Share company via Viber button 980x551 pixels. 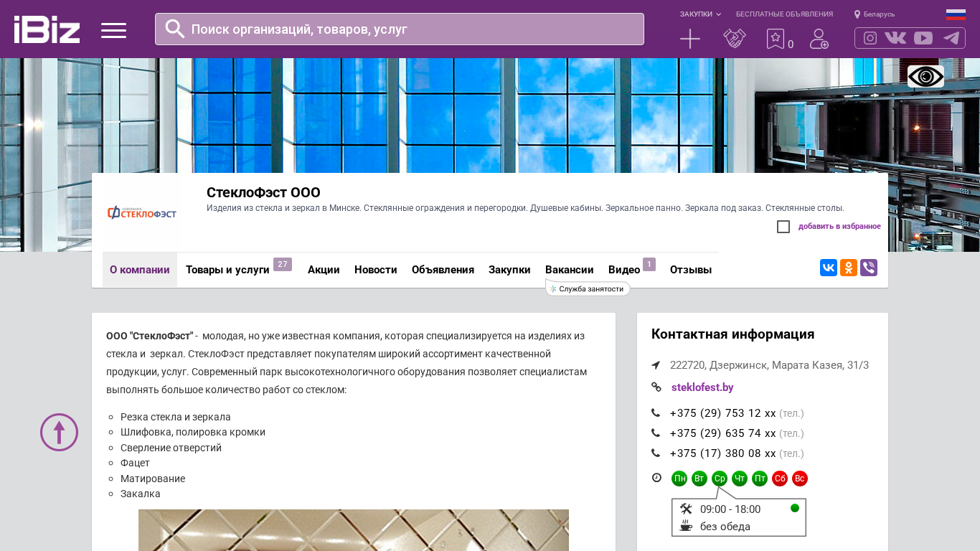click(x=869, y=268)
